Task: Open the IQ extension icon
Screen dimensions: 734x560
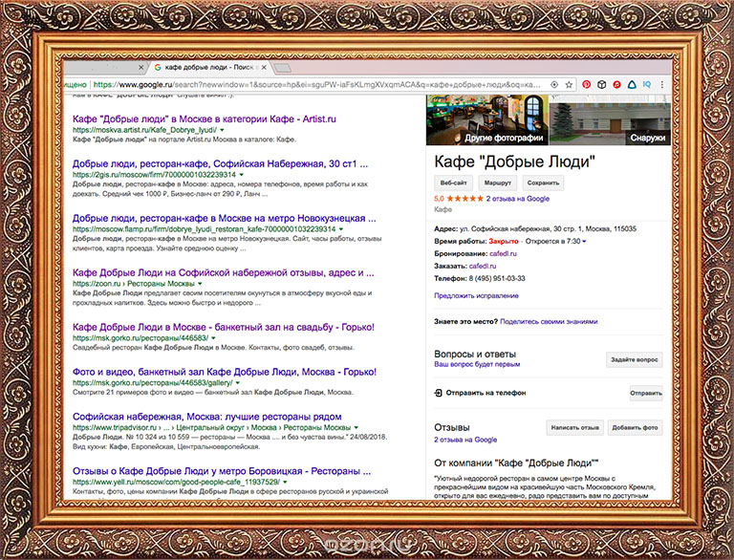Action: (647, 84)
